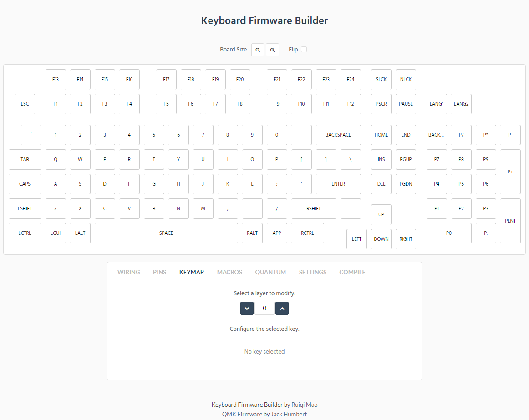
Task: Select the LANG1 key
Action: click(x=437, y=104)
